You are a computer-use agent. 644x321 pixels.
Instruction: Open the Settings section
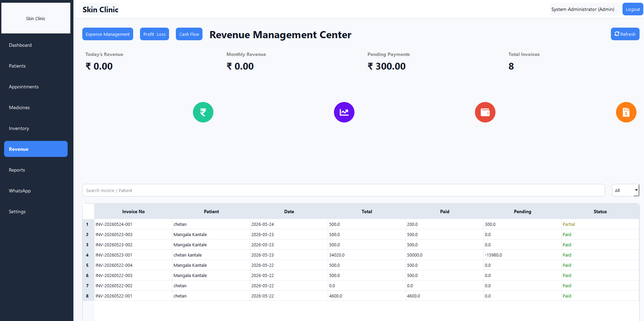tap(36, 211)
